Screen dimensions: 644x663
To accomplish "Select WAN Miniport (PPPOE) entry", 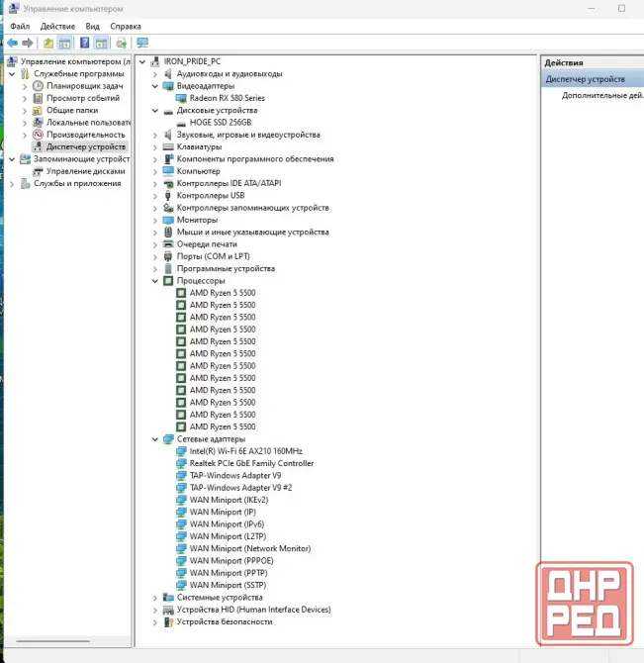I will [231, 561].
